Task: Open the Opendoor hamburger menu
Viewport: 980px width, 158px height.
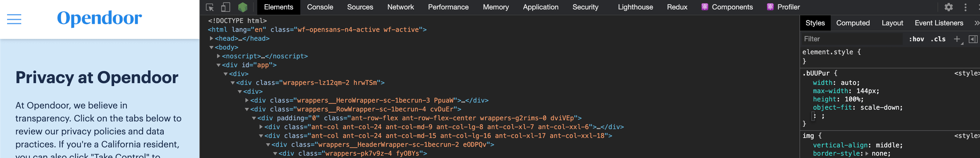Action: [x=14, y=19]
